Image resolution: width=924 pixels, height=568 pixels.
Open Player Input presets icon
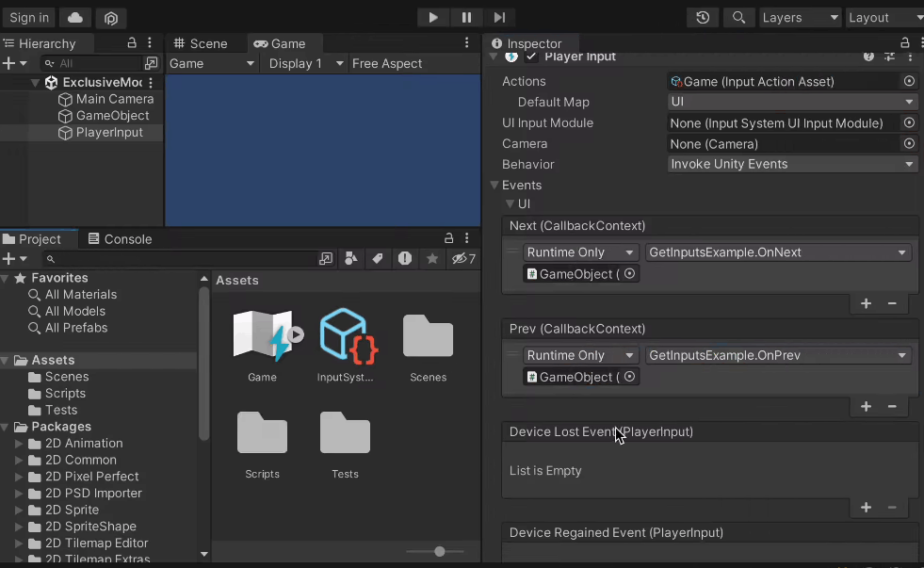[889, 57]
